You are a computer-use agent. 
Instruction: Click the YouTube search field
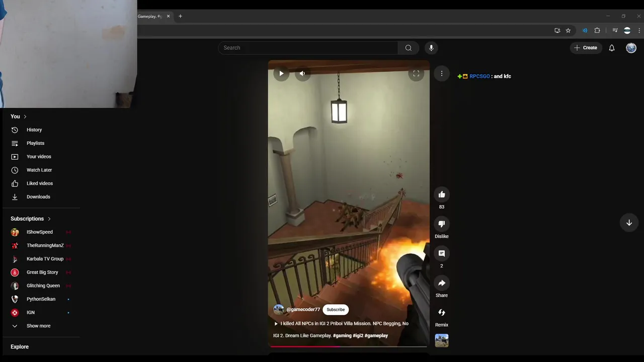[308, 48]
